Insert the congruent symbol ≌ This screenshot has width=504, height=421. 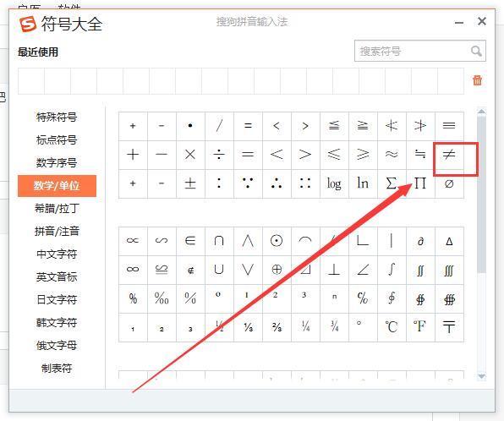coord(162,270)
